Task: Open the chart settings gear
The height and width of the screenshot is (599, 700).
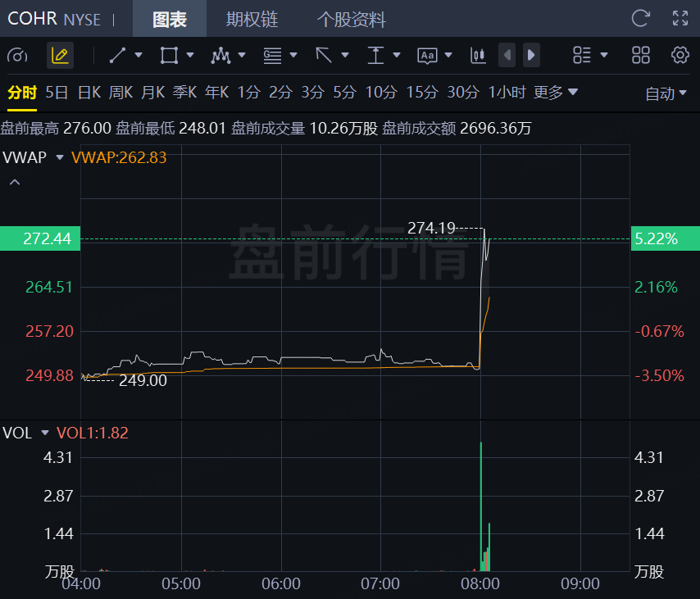Action: (x=680, y=55)
